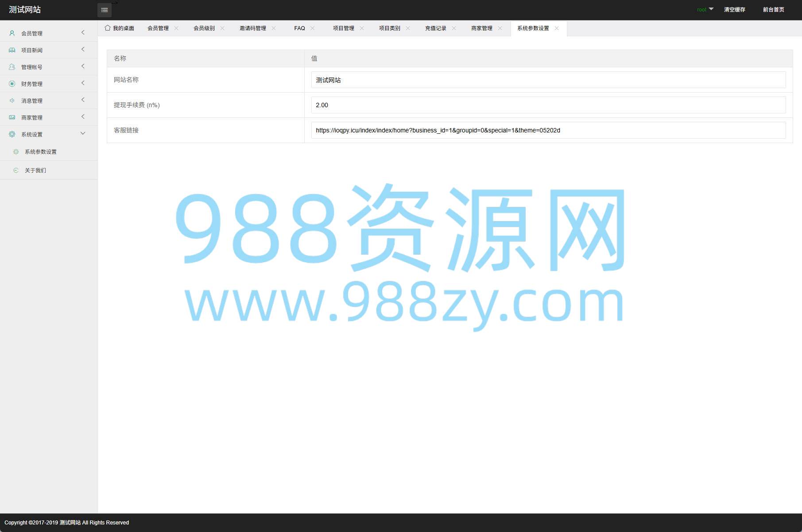Click the 系统设置 gear icon in sidebar
This screenshot has width=802, height=532.
(x=12, y=134)
